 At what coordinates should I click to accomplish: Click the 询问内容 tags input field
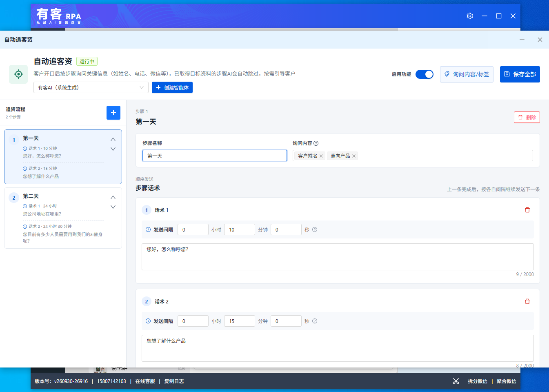pos(413,156)
